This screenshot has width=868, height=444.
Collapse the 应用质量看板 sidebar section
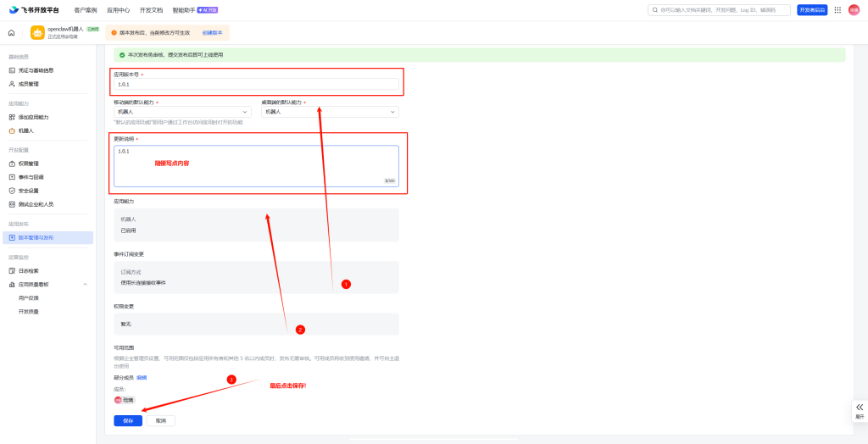85,285
